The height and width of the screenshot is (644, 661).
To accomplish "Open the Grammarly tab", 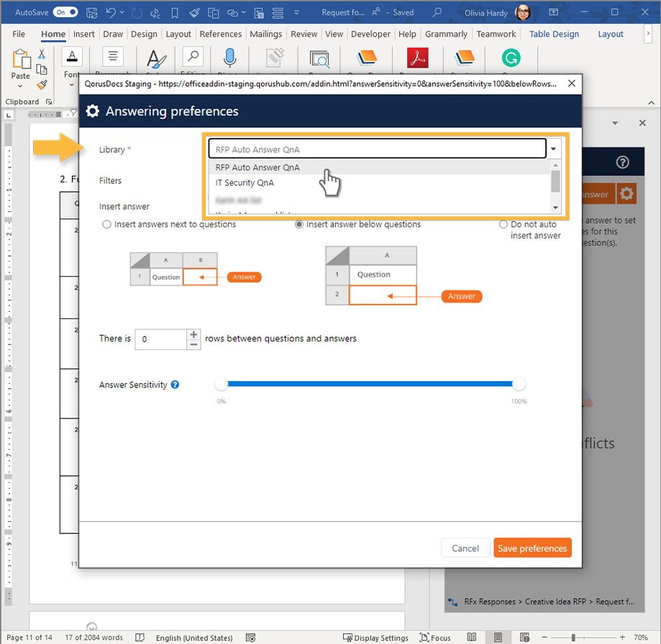I will pos(446,34).
